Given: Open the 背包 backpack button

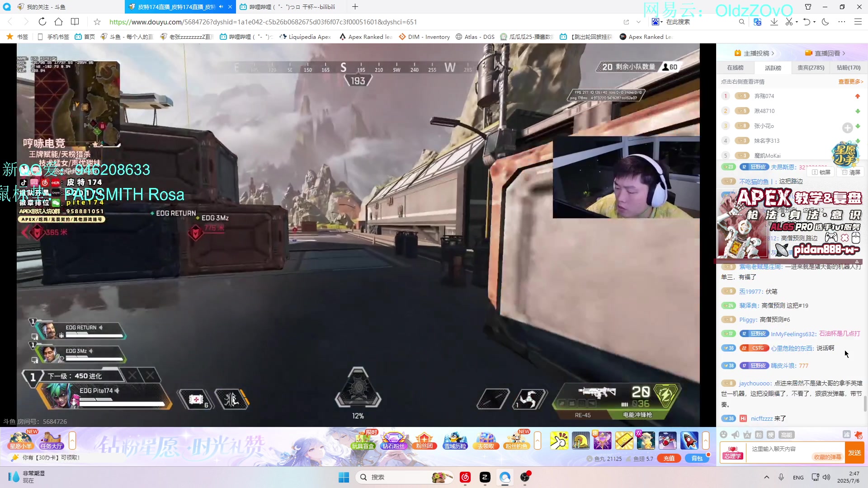Looking at the screenshot, I should [x=697, y=458].
